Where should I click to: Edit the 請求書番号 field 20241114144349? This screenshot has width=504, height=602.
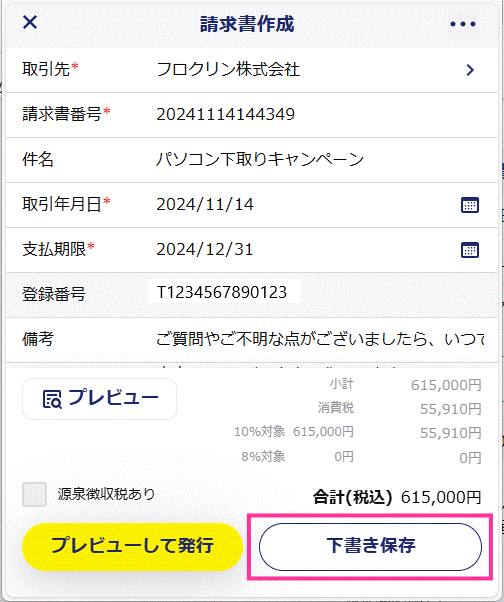(x=225, y=114)
